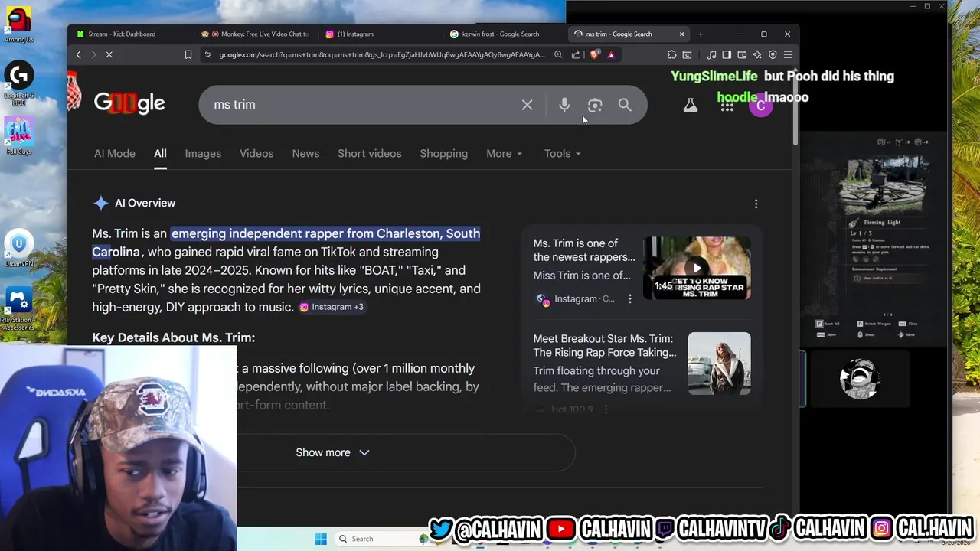Expand the Tools dropdown

(562, 154)
